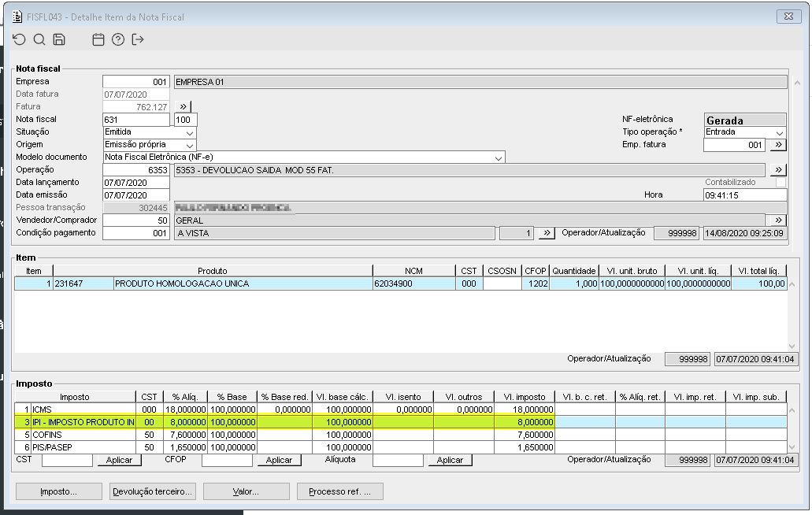Open the search magnifier toolbar icon
Image resolution: width=812 pixels, height=515 pixels.
[x=39, y=39]
